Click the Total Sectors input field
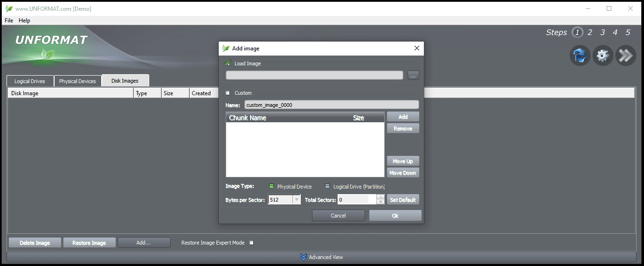Screen dimensions: 644x266 356,200
